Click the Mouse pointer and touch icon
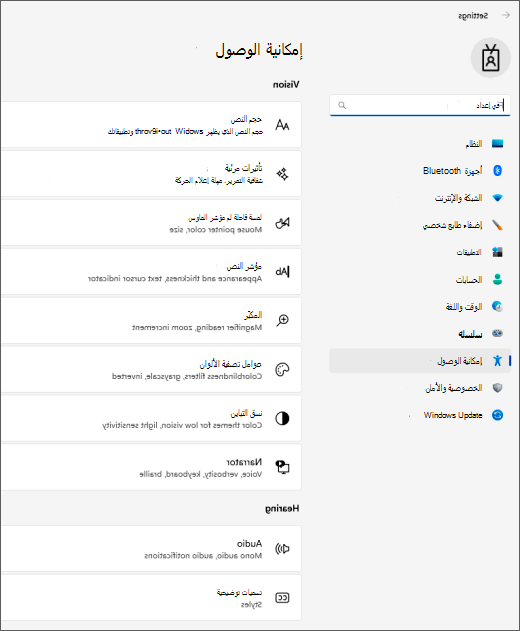The height and width of the screenshot is (631, 520). [x=282, y=223]
